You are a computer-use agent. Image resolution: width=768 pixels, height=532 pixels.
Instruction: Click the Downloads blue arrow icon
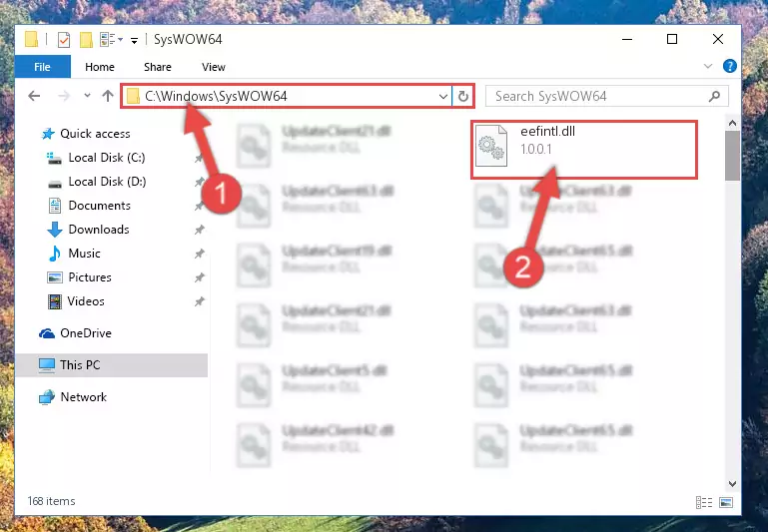pyautogui.click(x=54, y=230)
